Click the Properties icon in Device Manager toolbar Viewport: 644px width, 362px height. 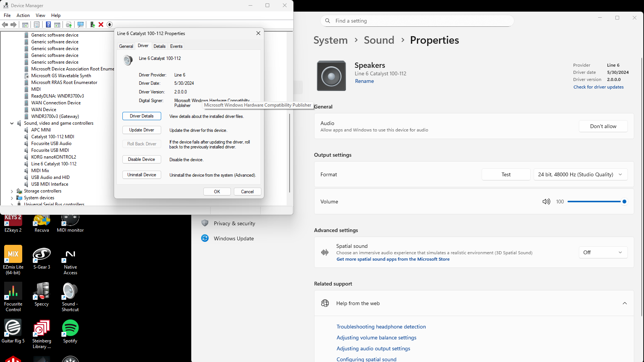click(37, 24)
